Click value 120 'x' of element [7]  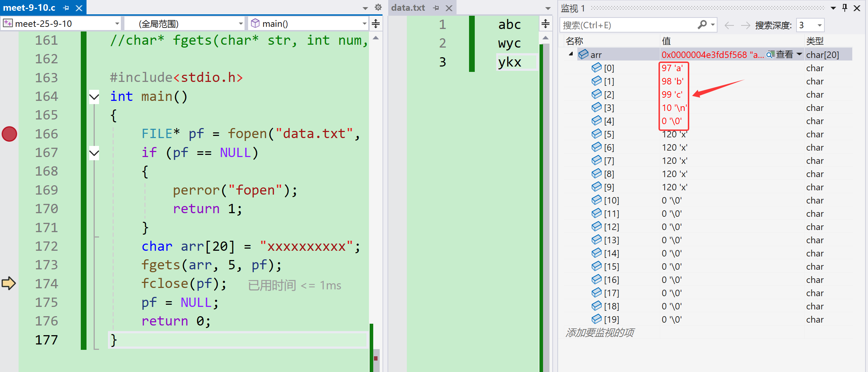(x=675, y=161)
